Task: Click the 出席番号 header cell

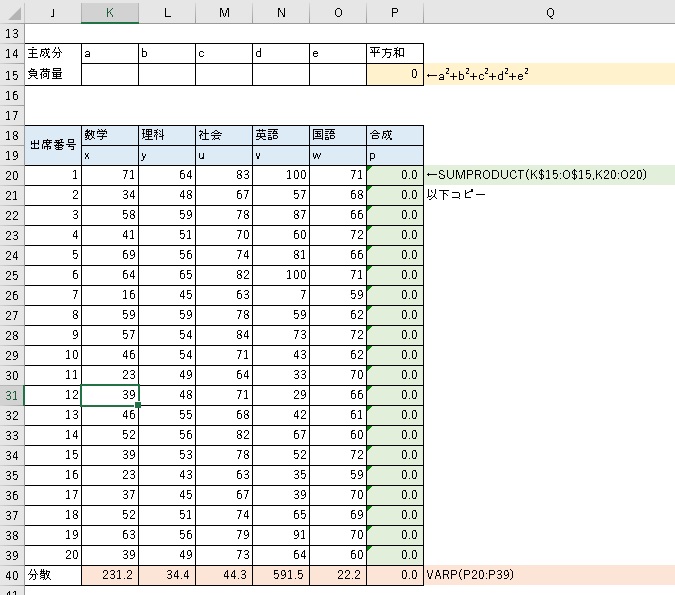Action: pyautogui.click(x=52, y=144)
